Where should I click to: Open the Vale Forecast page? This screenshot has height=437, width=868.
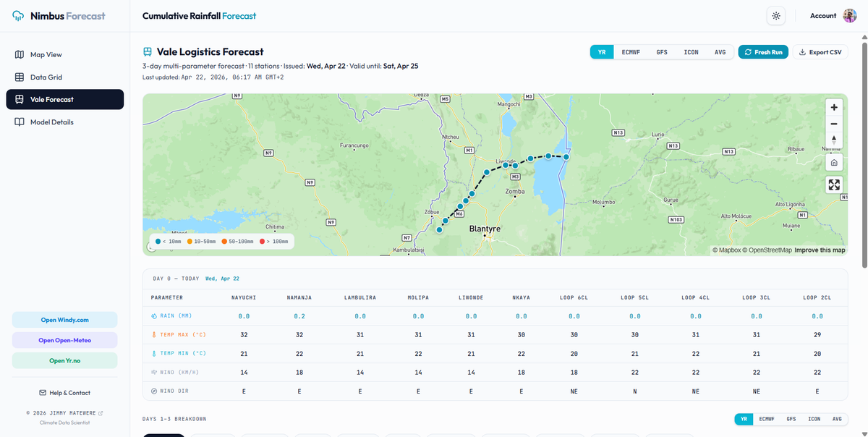(65, 100)
